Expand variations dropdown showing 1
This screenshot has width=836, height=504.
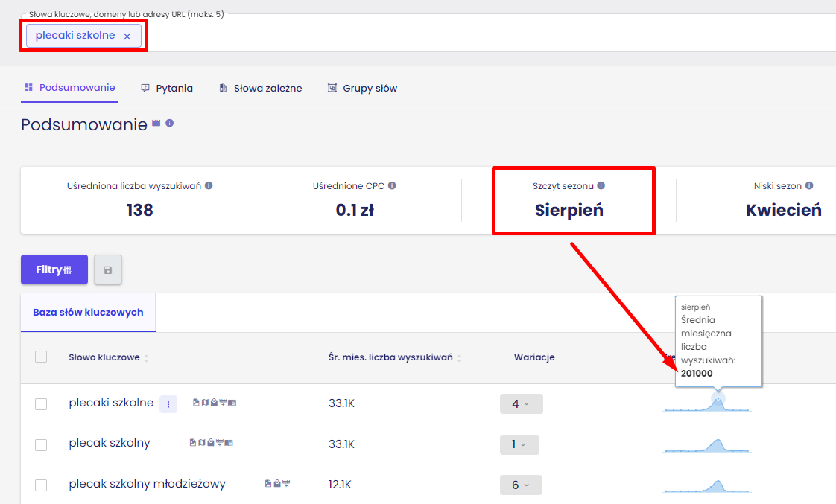pyautogui.click(x=519, y=444)
